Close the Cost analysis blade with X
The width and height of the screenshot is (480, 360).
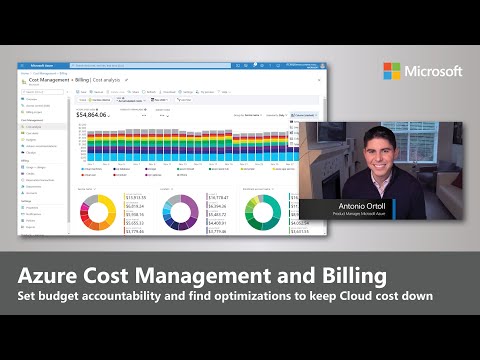click(x=319, y=80)
